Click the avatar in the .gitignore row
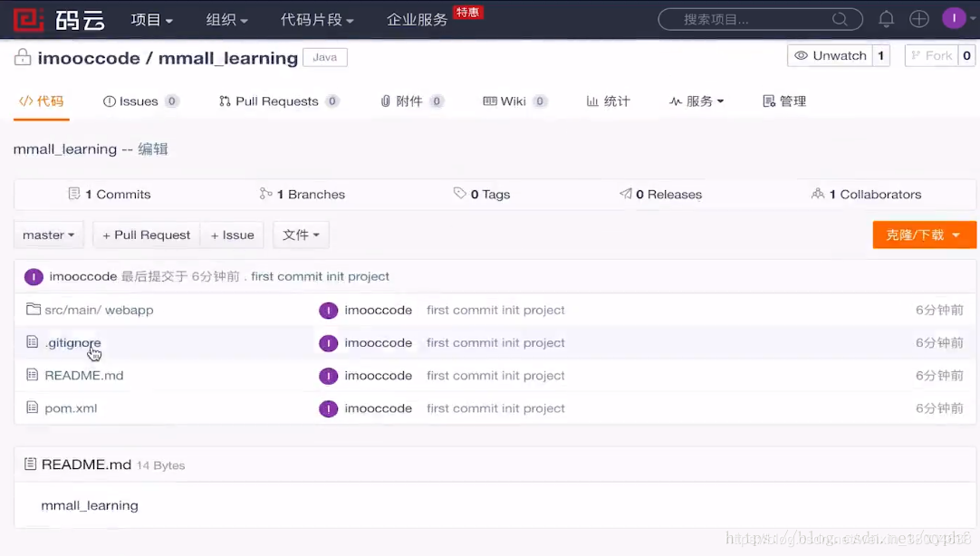980x556 pixels. point(328,343)
